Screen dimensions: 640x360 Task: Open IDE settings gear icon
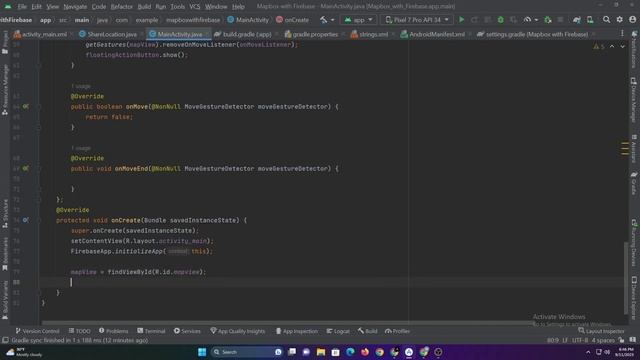tap(620, 20)
